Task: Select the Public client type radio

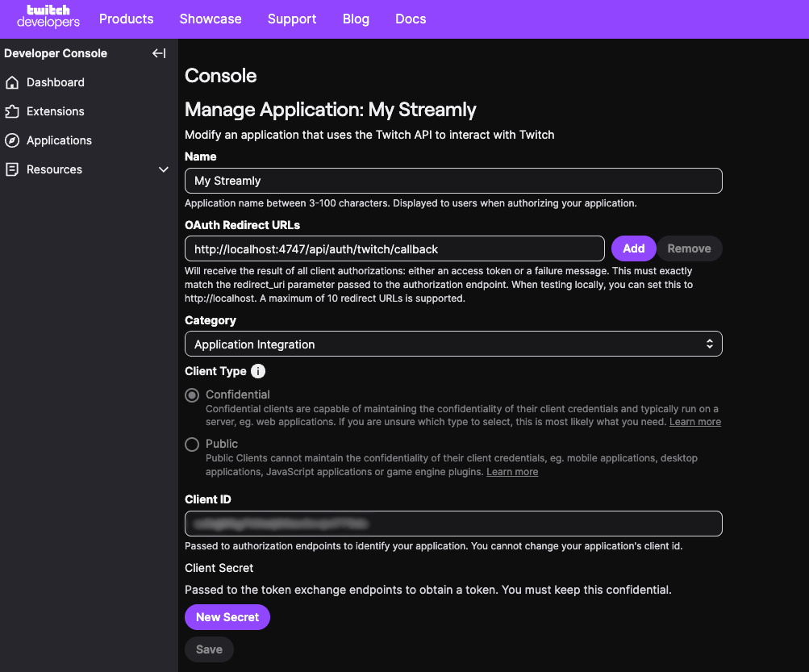Action: (x=192, y=445)
